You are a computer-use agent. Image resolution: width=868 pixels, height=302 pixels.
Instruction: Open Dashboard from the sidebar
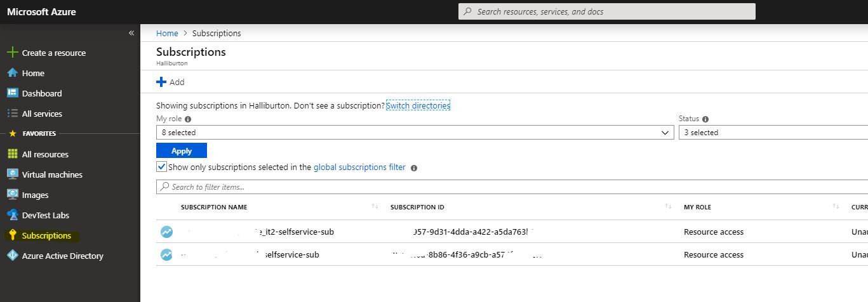[x=42, y=93]
